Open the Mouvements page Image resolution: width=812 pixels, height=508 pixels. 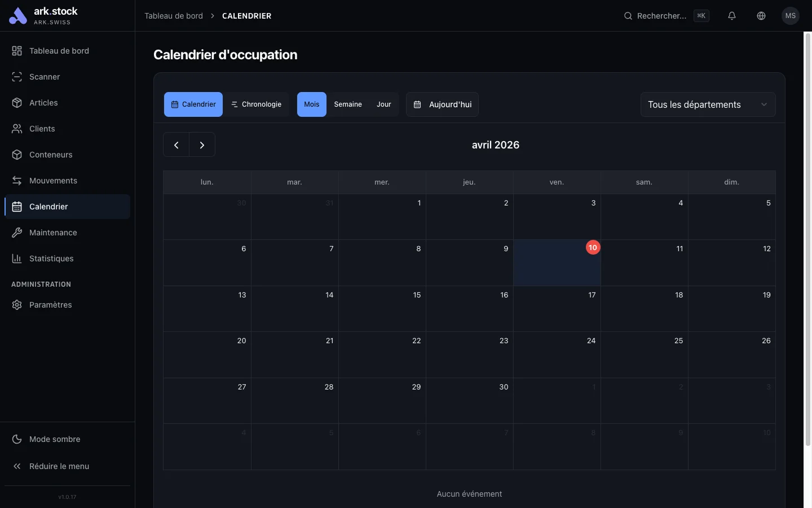(53, 181)
